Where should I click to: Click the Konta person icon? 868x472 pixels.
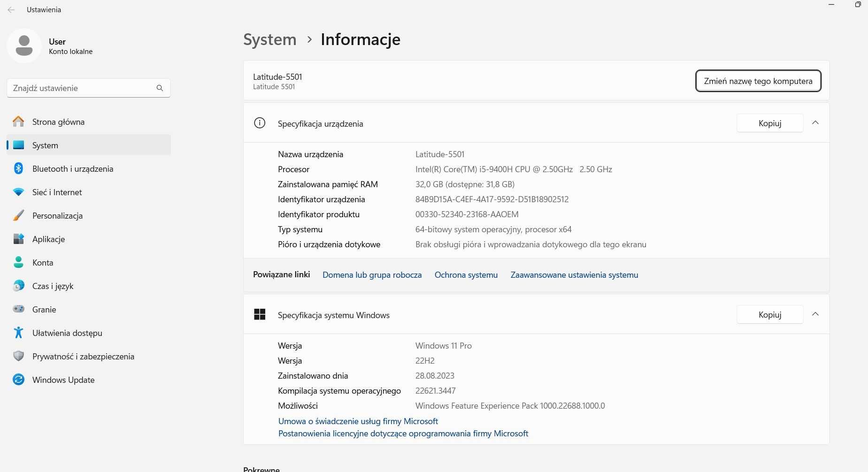pos(18,262)
